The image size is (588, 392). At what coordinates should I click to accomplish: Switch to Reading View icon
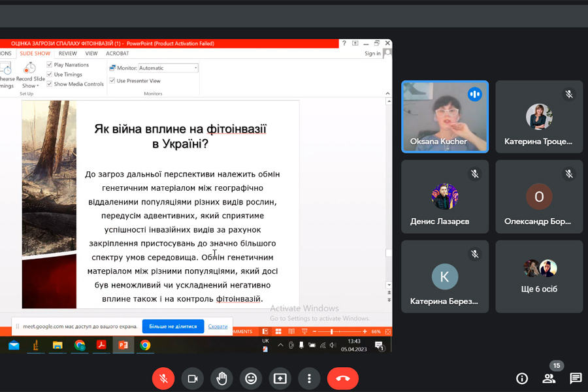[x=291, y=332]
